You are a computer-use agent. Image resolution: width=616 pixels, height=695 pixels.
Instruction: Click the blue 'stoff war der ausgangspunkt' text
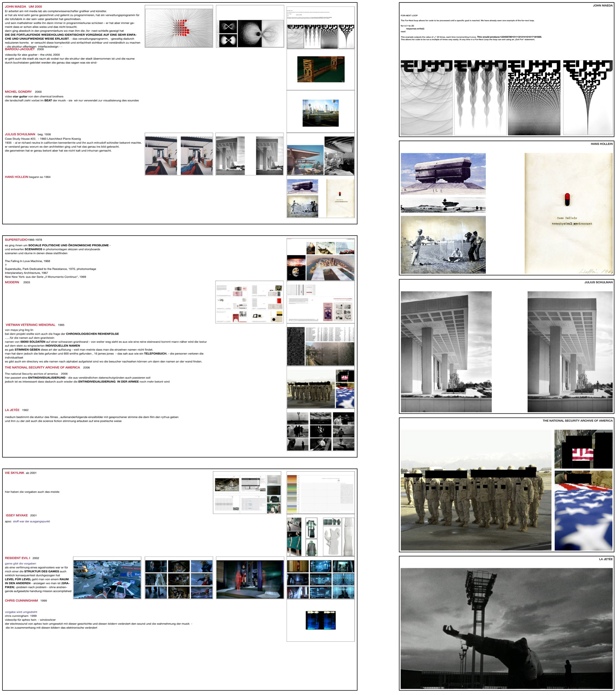coord(31,521)
